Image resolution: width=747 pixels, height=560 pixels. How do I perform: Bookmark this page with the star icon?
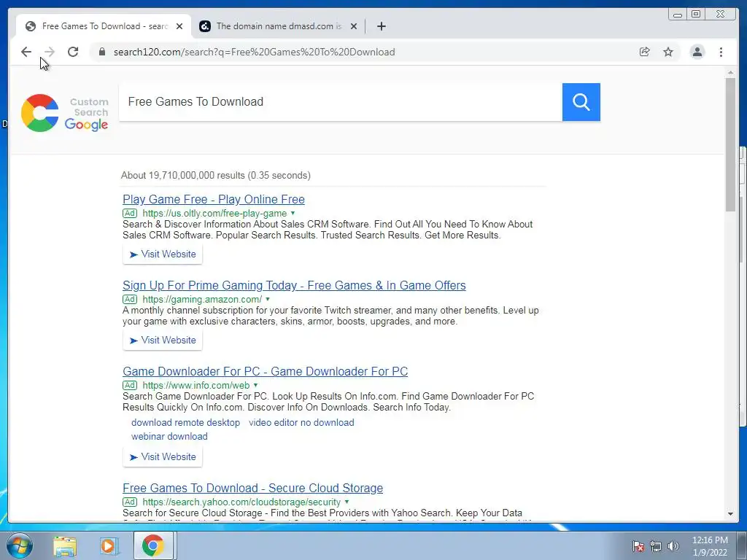[x=668, y=52]
